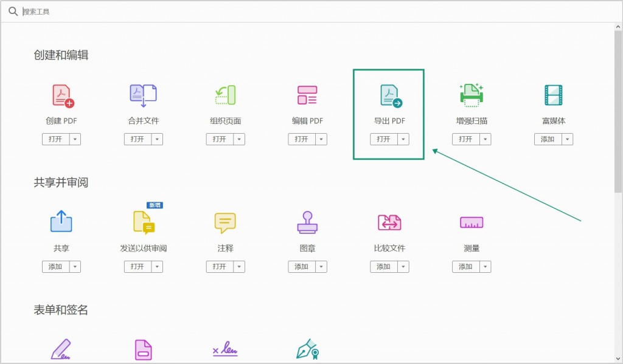Click the 共享 upload icon
The width and height of the screenshot is (623, 364).
[x=61, y=221]
